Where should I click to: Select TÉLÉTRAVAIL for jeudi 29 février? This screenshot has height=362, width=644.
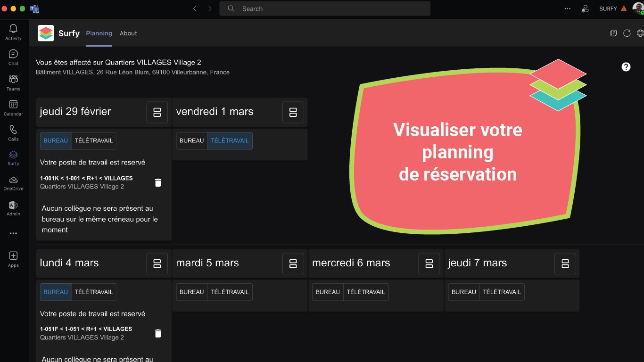(x=94, y=140)
